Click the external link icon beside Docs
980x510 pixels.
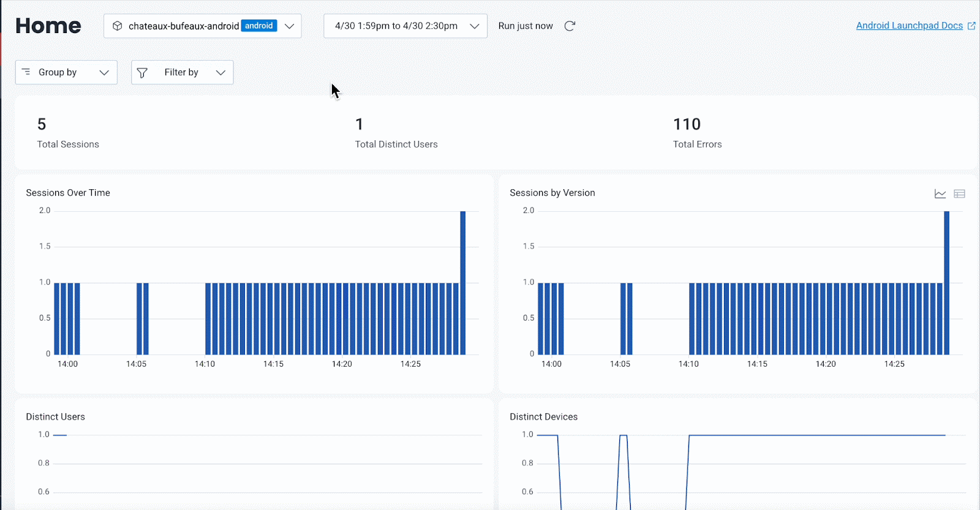pos(971,26)
